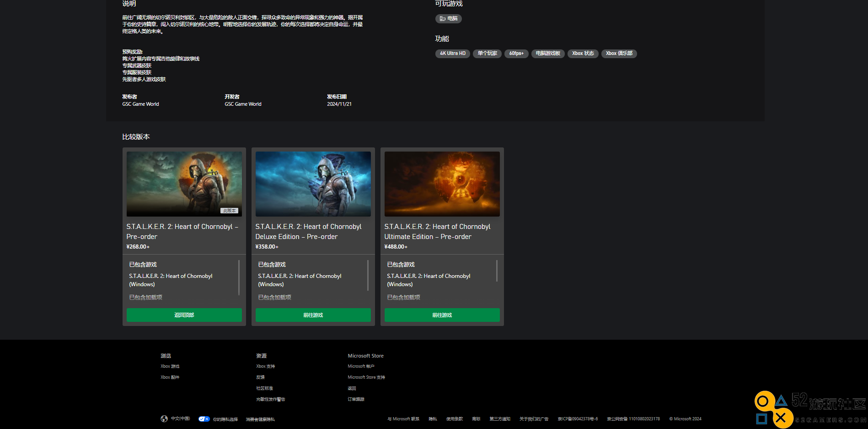Click the scrollbar in the ¥268.00+ card
The width and height of the screenshot is (868, 429).
coord(239,277)
